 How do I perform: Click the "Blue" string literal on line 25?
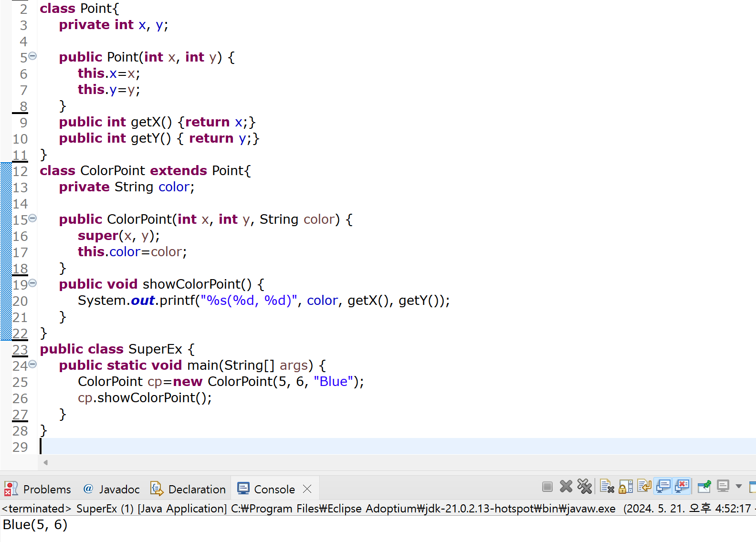pyautogui.click(x=333, y=382)
